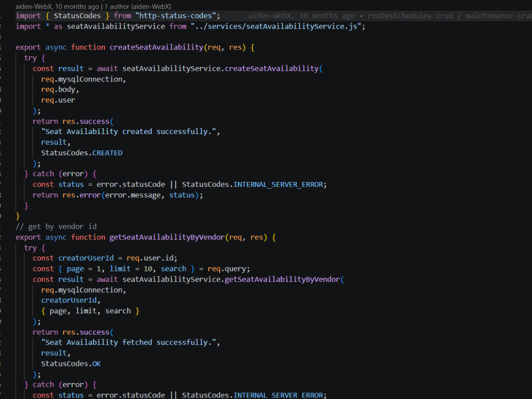Open blame codelens "aiden-WebX, 10 months ago"
The image size is (532, 399).
tap(57, 6)
